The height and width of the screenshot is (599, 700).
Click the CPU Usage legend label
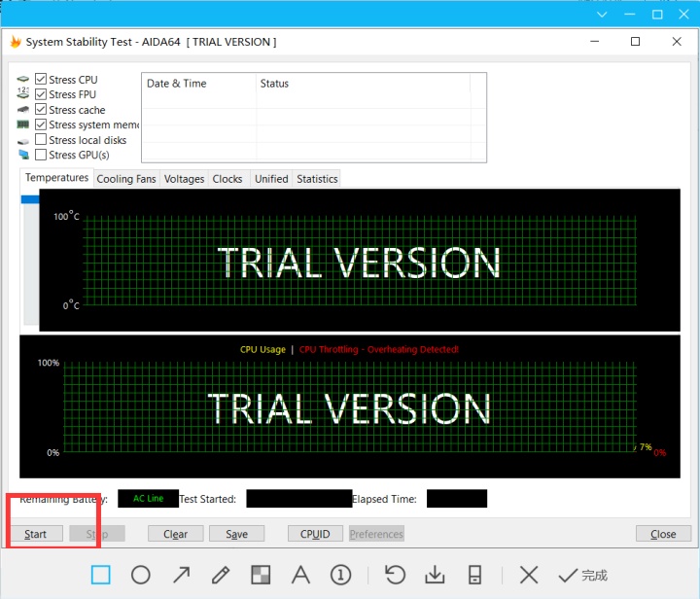(x=262, y=349)
